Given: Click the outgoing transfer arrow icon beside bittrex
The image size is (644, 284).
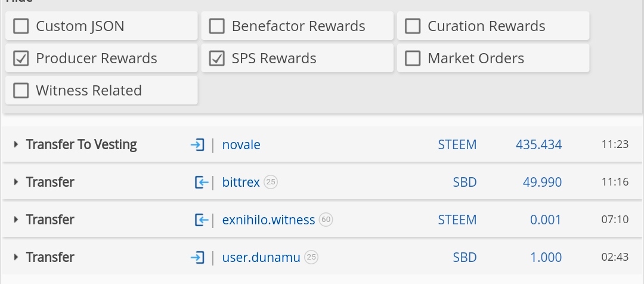Looking at the screenshot, I should [201, 183].
